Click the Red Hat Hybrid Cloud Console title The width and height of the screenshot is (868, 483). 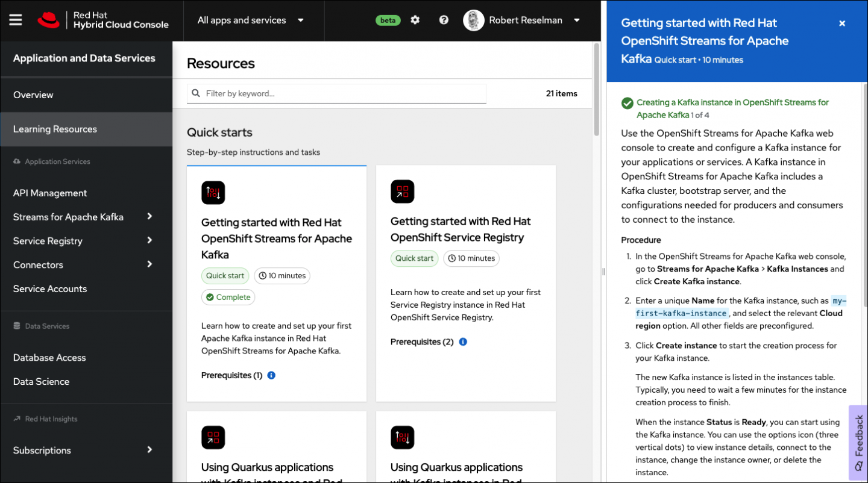tap(121, 20)
